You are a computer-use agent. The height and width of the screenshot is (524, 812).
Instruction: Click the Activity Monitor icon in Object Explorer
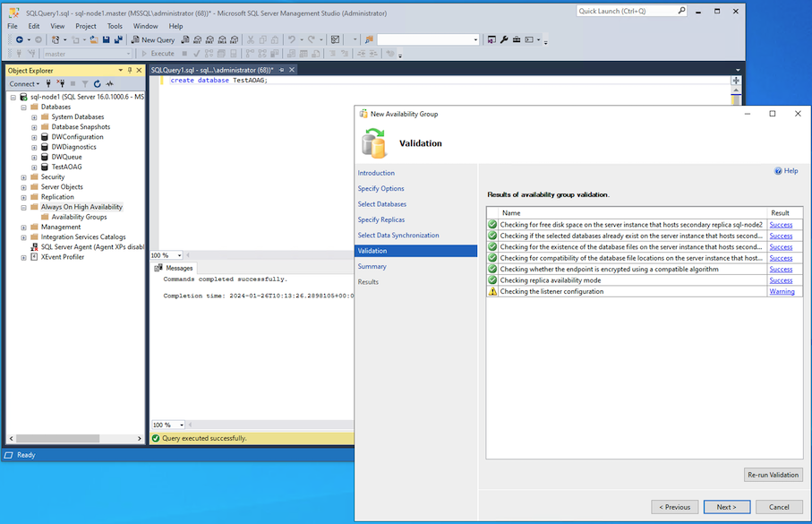(x=109, y=83)
